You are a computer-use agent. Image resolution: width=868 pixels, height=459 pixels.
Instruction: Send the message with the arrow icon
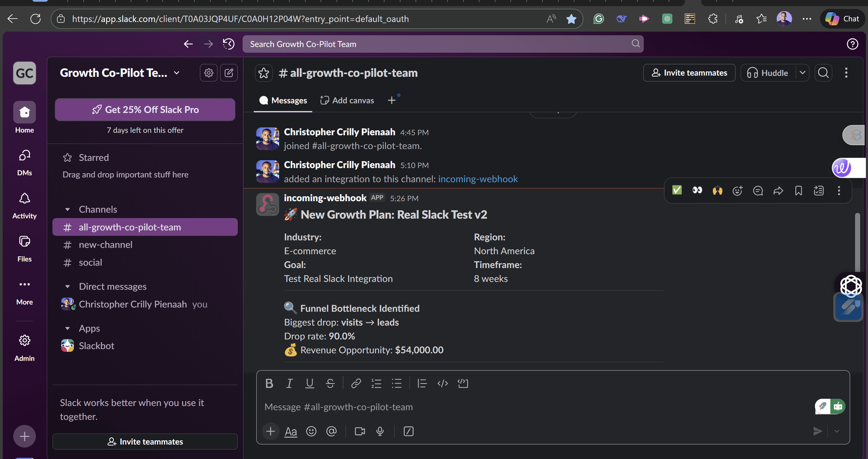click(x=817, y=431)
